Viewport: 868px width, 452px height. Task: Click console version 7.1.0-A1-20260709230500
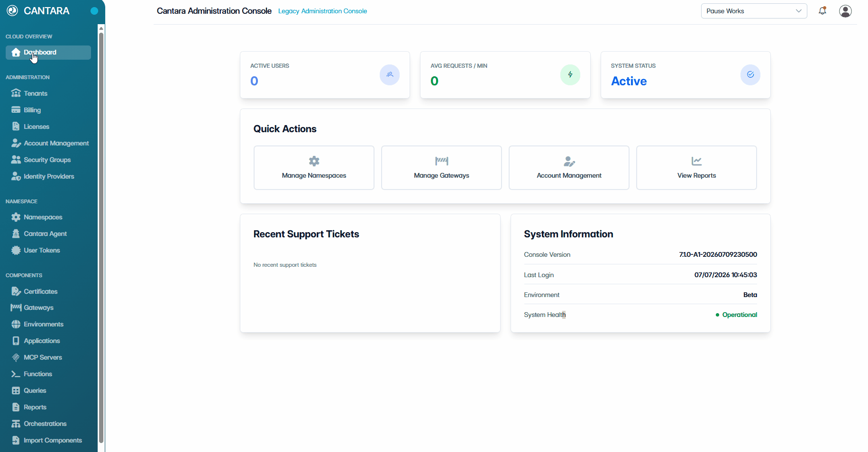[x=718, y=254]
